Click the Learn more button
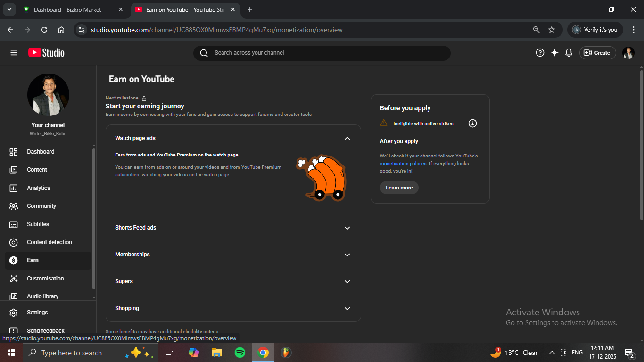Image resolution: width=644 pixels, height=362 pixels. pos(399,188)
